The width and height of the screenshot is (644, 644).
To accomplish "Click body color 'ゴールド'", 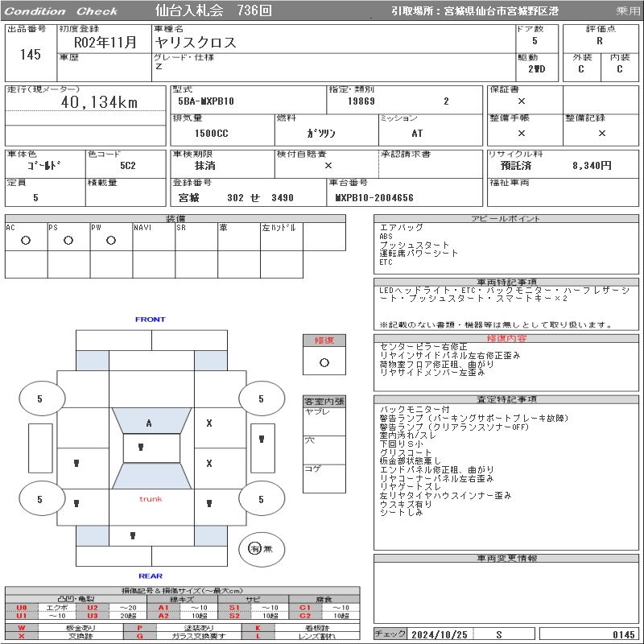I will tap(44, 166).
